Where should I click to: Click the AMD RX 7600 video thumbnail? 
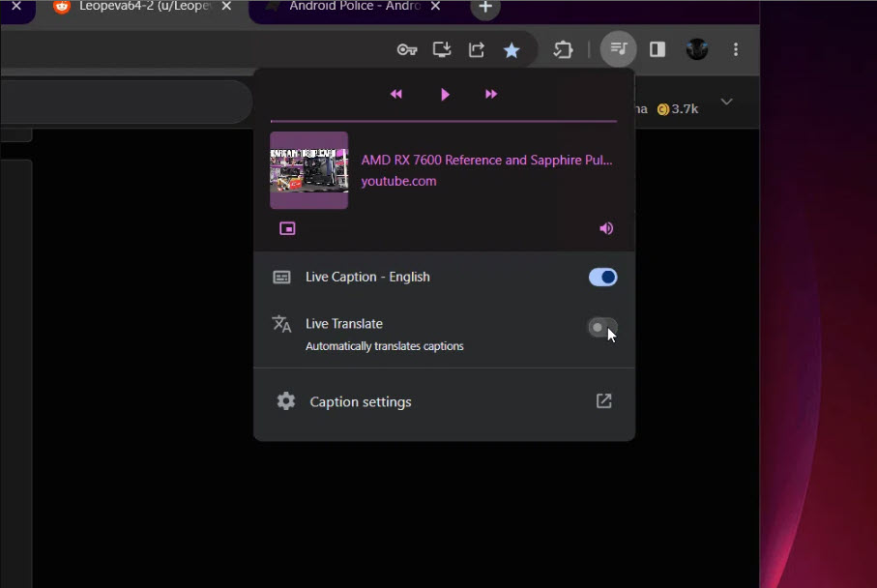[308, 170]
